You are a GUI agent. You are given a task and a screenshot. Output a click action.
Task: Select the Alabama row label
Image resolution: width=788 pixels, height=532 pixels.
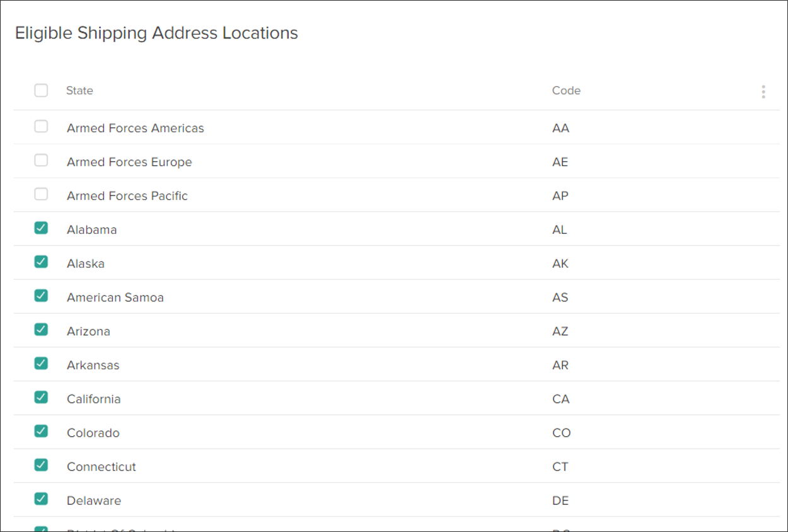point(91,229)
